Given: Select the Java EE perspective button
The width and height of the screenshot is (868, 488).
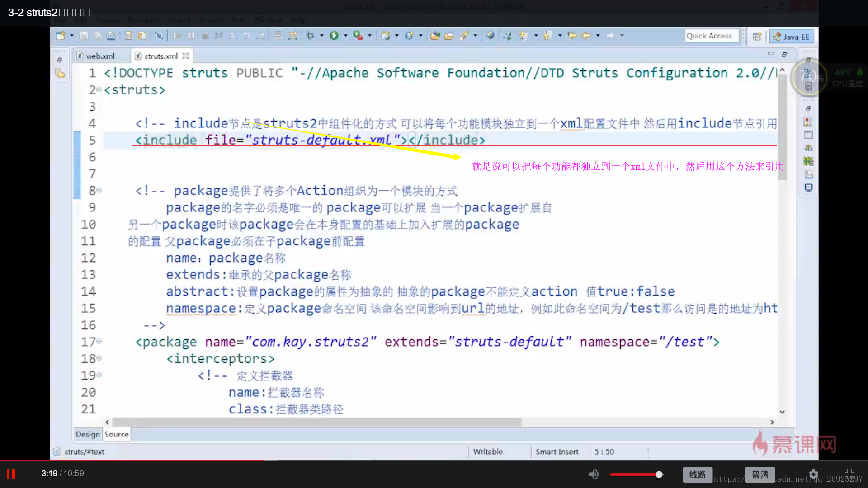Looking at the screenshot, I should click(x=791, y=37).
